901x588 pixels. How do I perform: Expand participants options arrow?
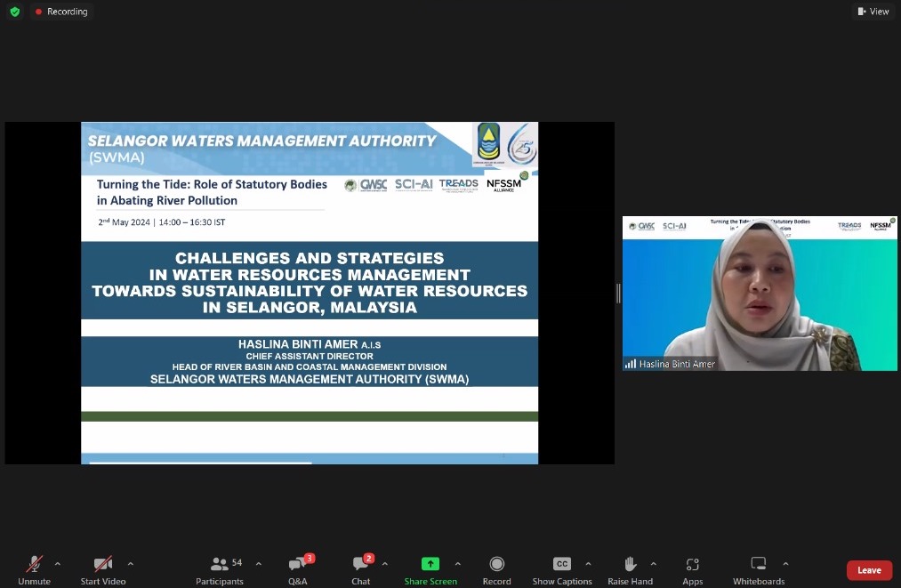click(x=259, y=564)
